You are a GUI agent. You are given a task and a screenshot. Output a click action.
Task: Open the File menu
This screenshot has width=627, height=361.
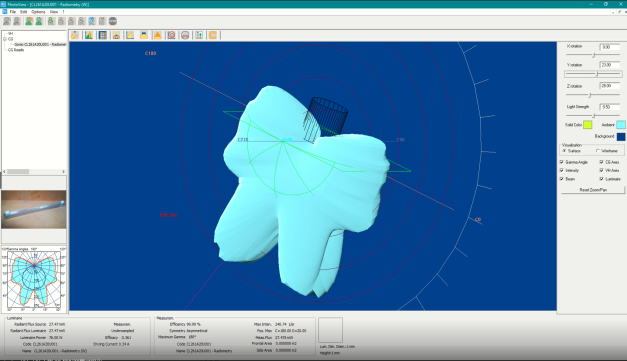(x=13, y=12)
